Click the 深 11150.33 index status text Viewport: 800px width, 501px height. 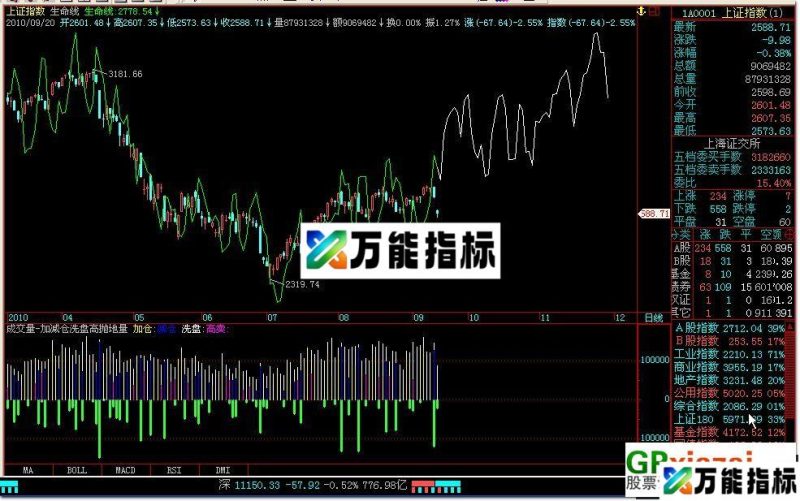click(x=313, y=485)
